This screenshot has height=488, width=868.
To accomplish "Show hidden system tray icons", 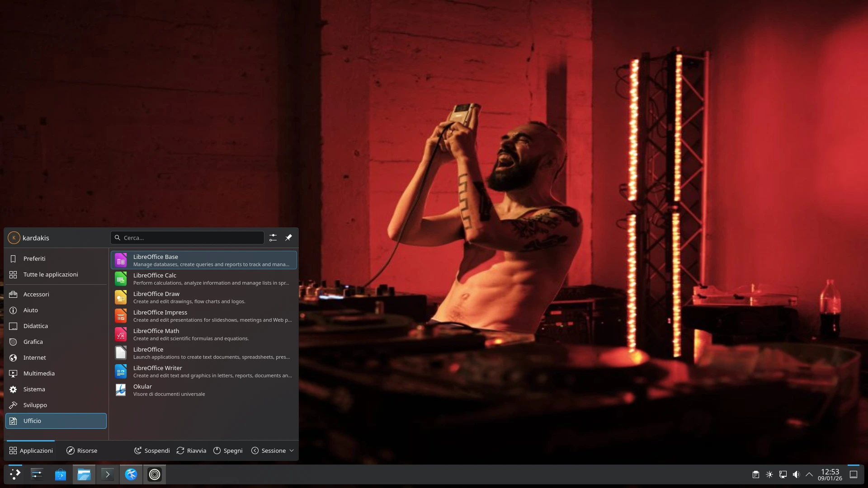I will 809,474.
